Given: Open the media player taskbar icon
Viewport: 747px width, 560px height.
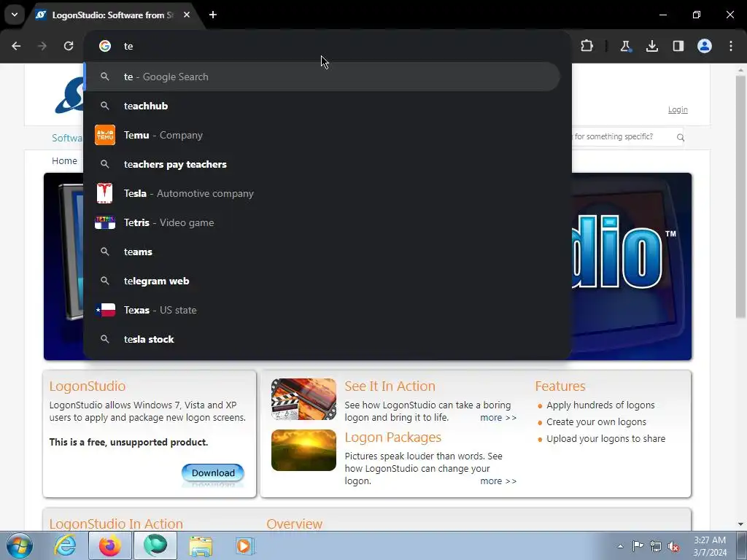Looking at the screenshot, I should (245, 545).
